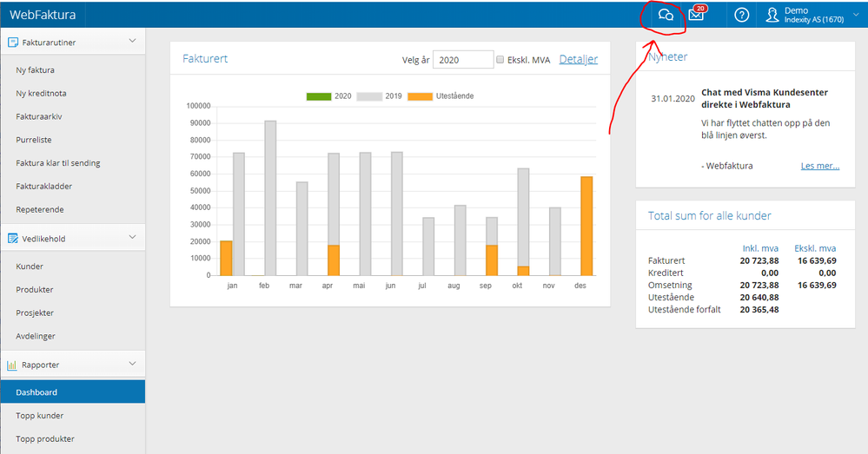The width and height of the screenshot is (868, 454).
Task: Click the Ekskl. mva column header
Action: [x=815, y=248]
